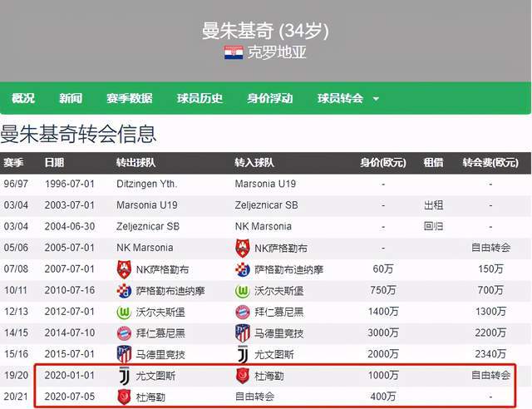Click date 2020-07-05
Viewport: 532px width, 409px height.
click(x=70, y=397)
